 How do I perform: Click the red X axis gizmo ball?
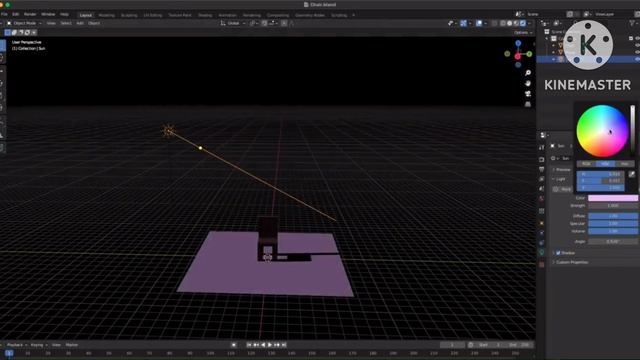[x=518, y=56]
